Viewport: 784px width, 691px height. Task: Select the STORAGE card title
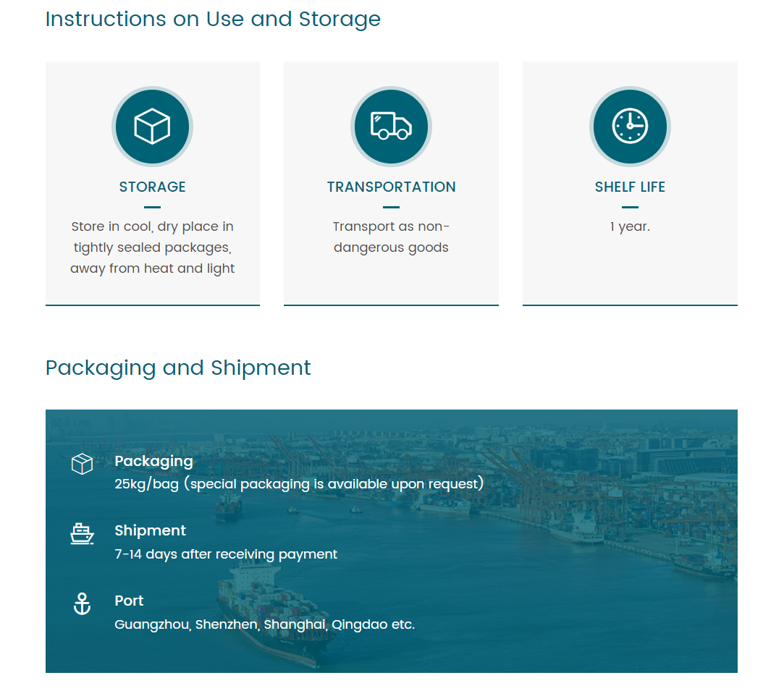pyautogui.click(x=152, y=187)
